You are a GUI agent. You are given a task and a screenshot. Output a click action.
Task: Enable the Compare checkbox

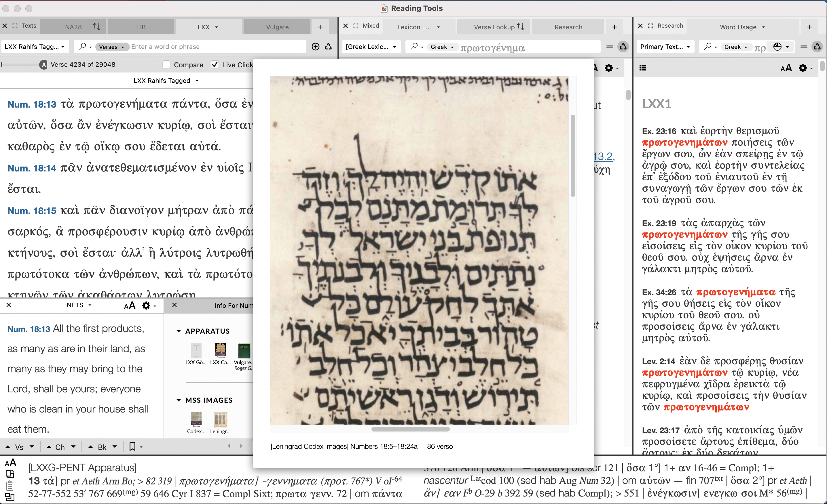(x=166, y=65)
